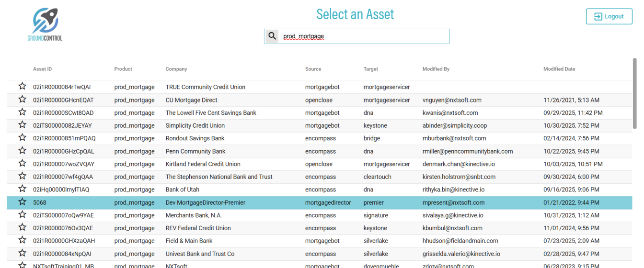
Task: Log out with the Logout button
Action: [x=609, y=16]
